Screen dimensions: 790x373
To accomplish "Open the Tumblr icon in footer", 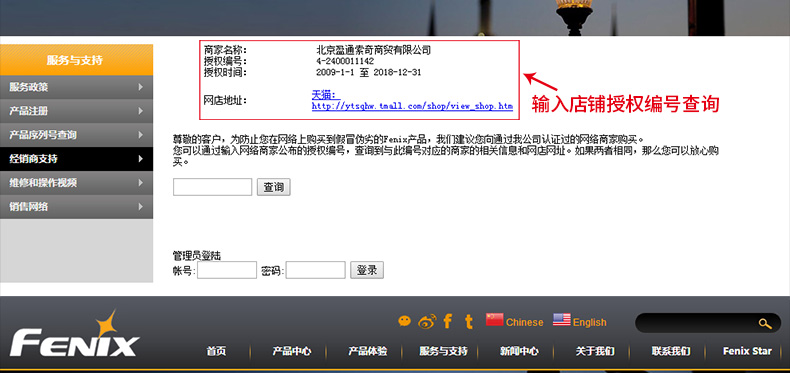I will (469, 321).
